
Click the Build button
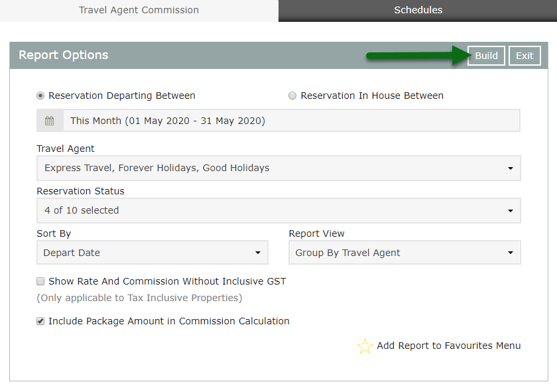(486, 56)
